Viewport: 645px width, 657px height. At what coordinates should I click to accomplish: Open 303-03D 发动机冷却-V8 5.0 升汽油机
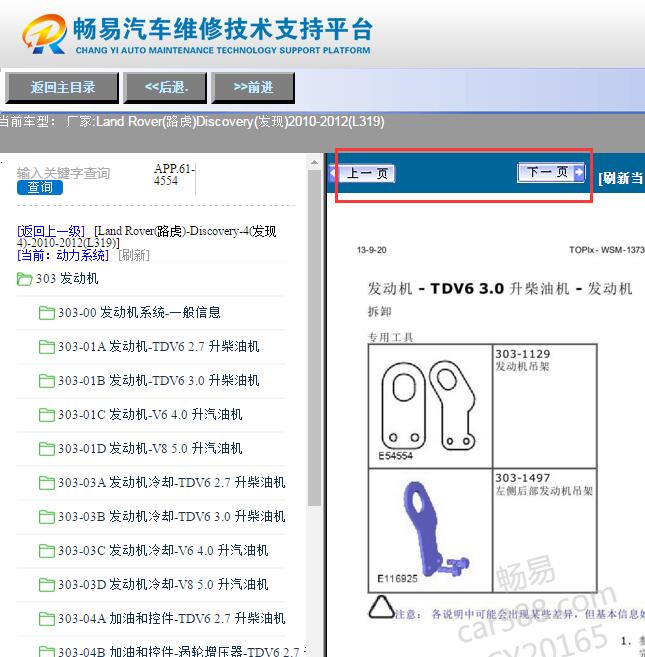(x=163, y=584)
